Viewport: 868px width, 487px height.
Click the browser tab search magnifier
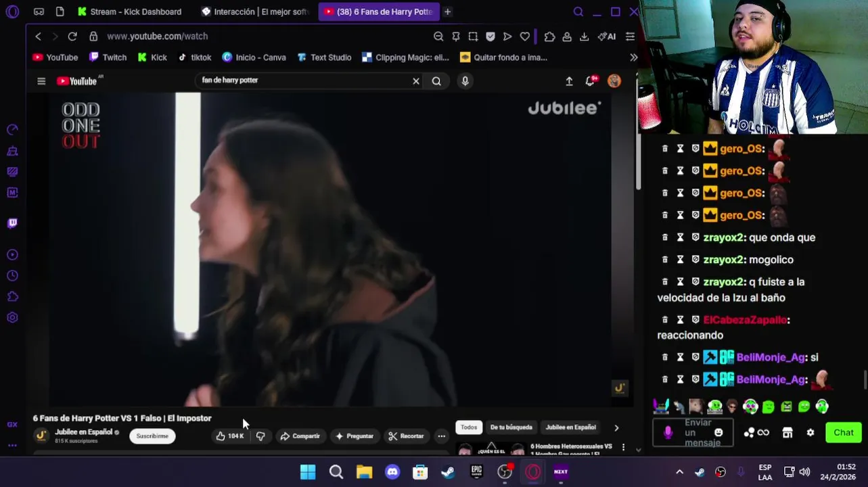[x=578, y=11]
